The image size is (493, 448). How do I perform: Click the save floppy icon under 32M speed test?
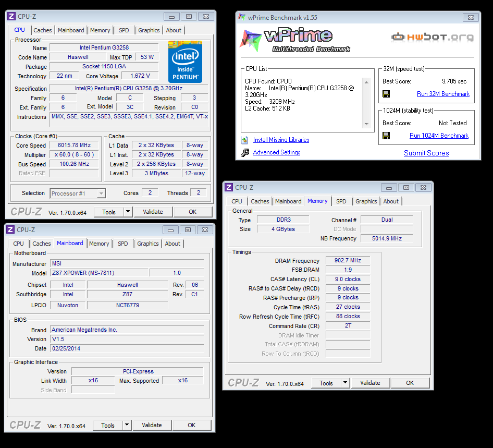386,94
